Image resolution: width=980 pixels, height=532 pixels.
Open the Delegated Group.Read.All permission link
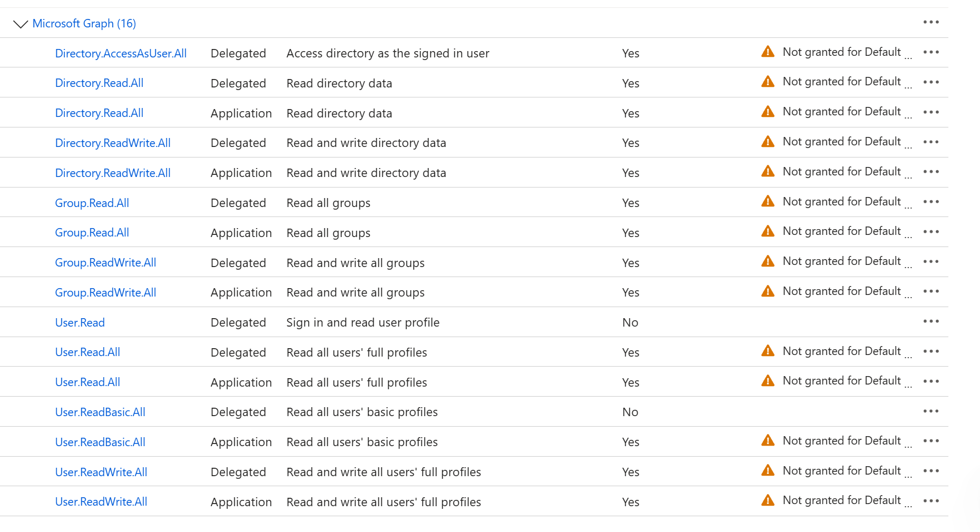click(92, 203)
